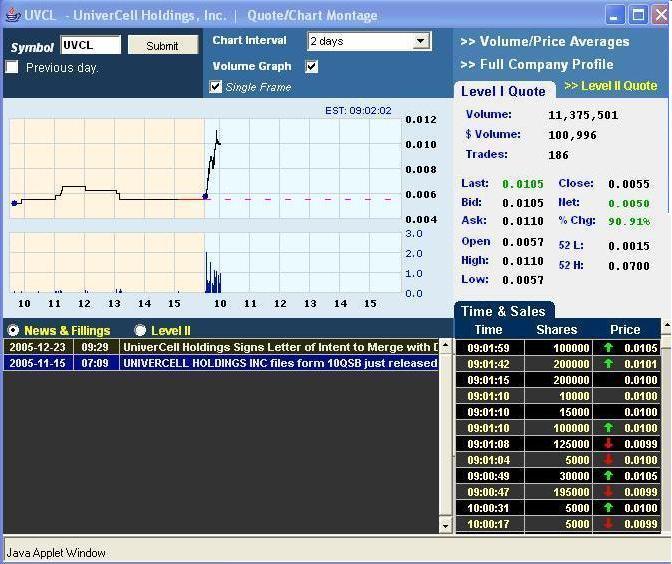
Task: Click the Submit button
Action: [x=163, y=45]
